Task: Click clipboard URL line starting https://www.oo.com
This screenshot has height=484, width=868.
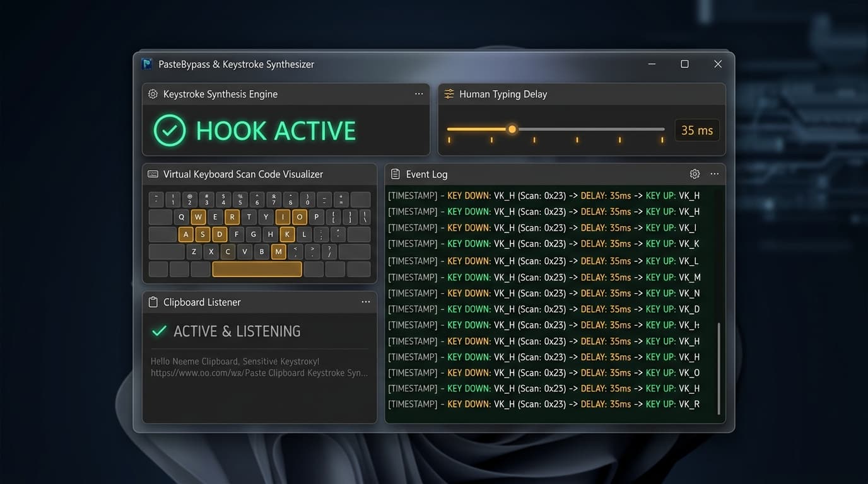Action: (259, 373)
